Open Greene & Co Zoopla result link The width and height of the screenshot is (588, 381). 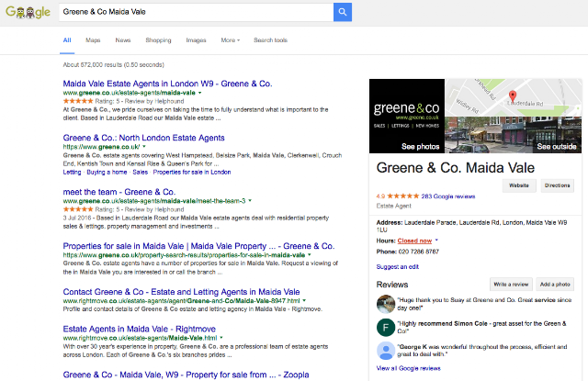pyautogui.click(x=186, y=375)
